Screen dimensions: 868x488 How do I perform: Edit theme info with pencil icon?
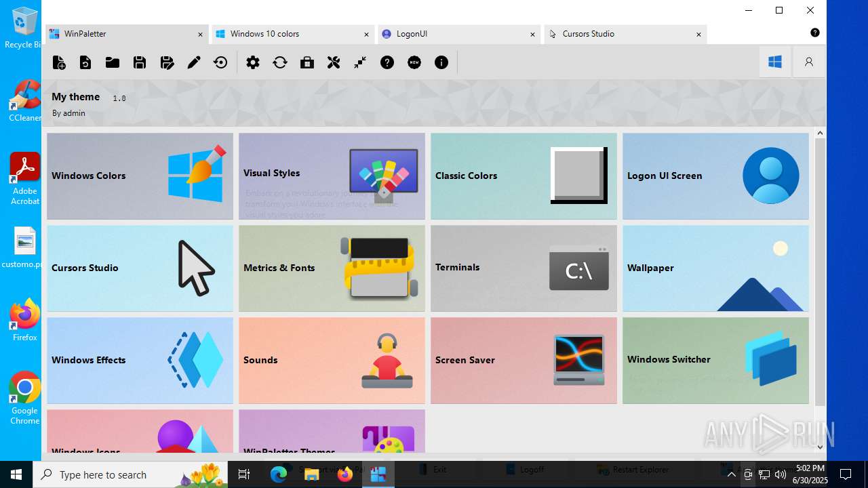(x=194, y=62)
